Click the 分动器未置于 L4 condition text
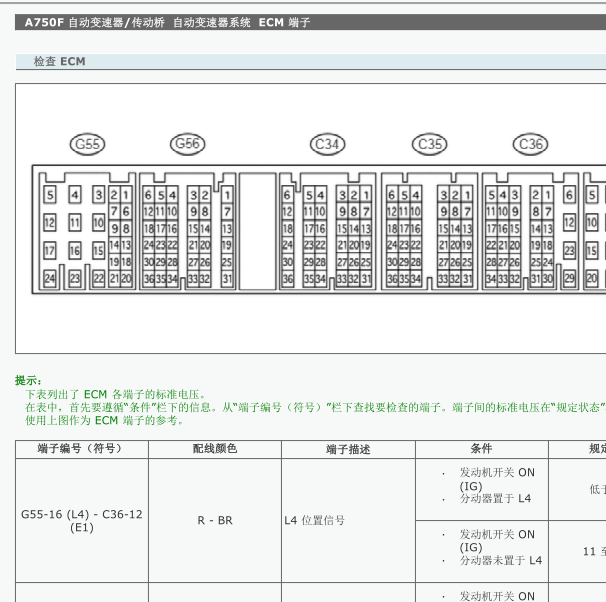 500,560
